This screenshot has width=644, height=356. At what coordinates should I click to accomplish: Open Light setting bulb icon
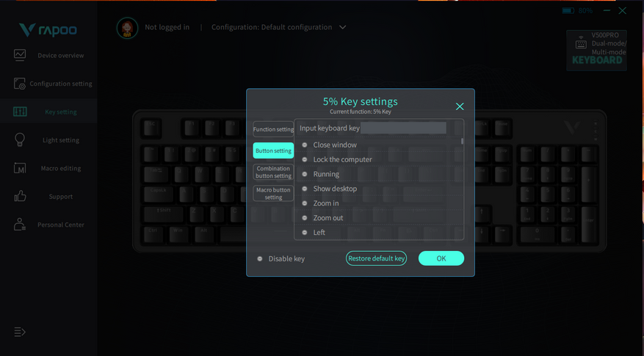tap(20, 140)
